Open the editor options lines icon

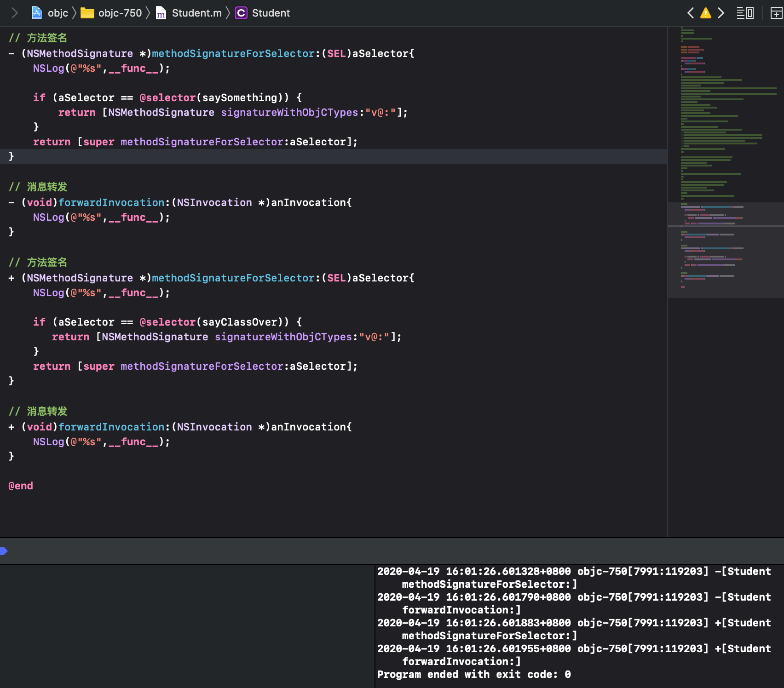[x=745, y=13]
